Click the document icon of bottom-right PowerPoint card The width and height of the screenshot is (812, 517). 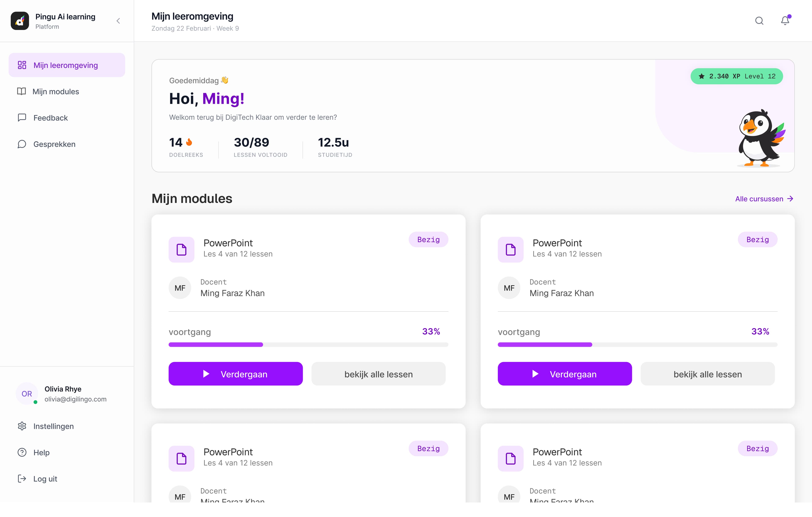[x=510, y=459]
